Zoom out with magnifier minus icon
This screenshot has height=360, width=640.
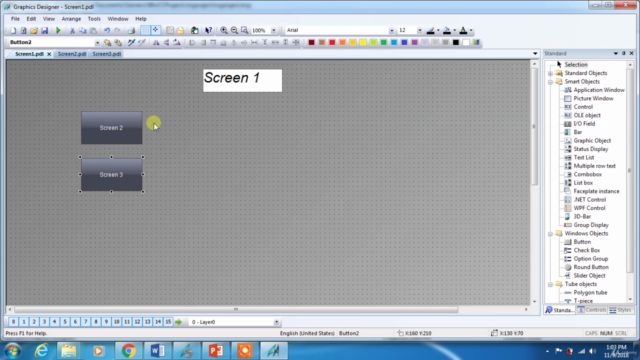(x=234, y=30)
